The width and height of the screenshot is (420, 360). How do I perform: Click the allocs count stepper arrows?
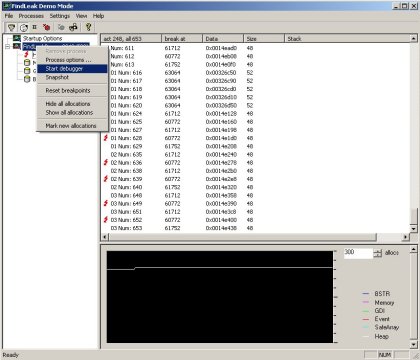[378, 253]
